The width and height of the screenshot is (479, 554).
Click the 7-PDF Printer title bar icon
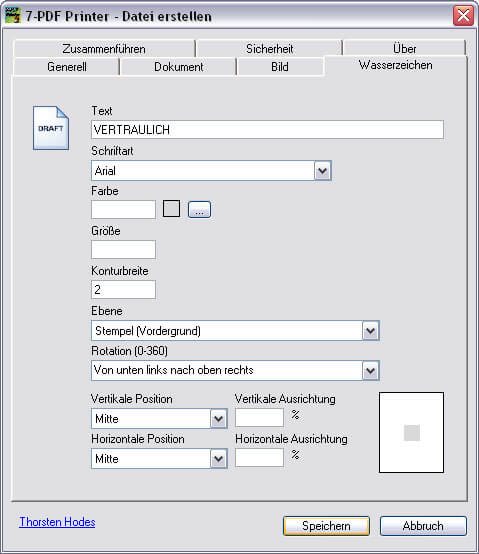(x=13, y=16)
